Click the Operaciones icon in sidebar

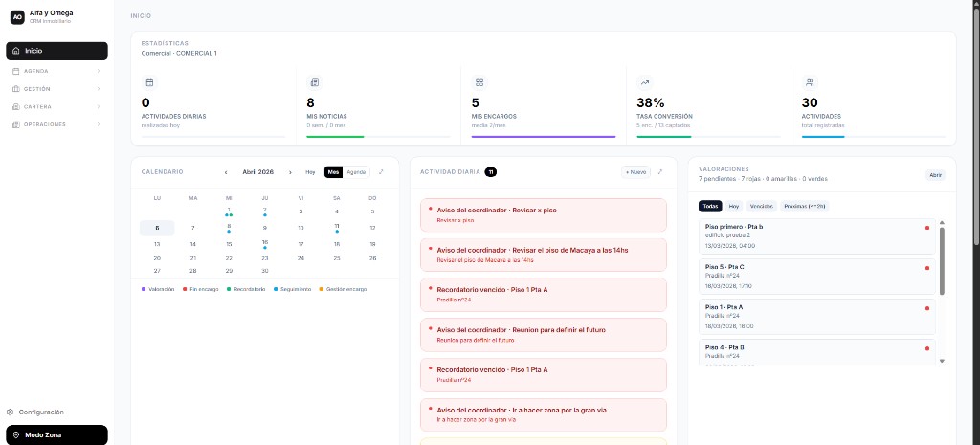tap(16, 124)
